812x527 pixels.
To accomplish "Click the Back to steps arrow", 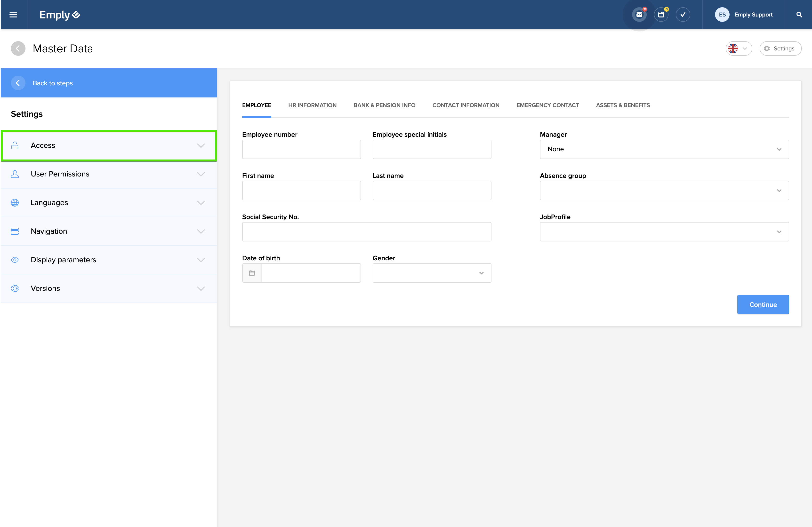I will pos(18,83).
